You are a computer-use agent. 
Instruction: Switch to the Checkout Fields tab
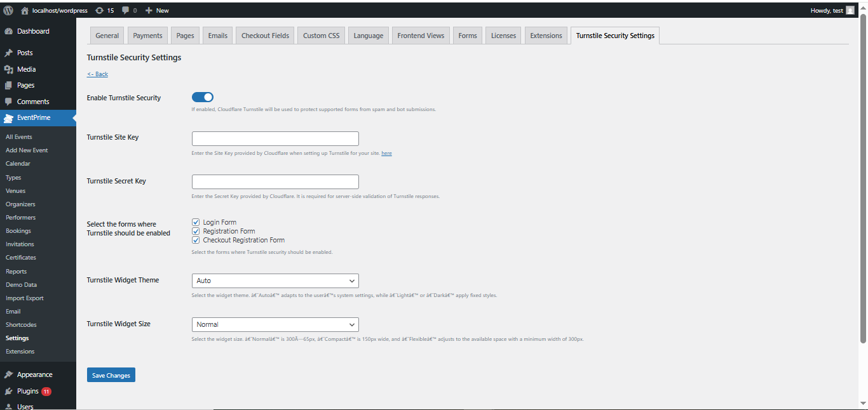265,36
